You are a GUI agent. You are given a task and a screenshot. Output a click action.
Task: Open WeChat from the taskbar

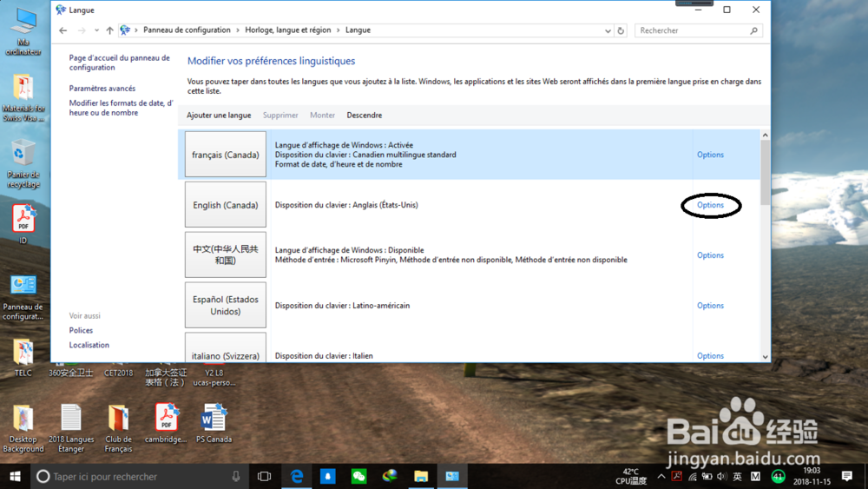(x=358, y=476)
